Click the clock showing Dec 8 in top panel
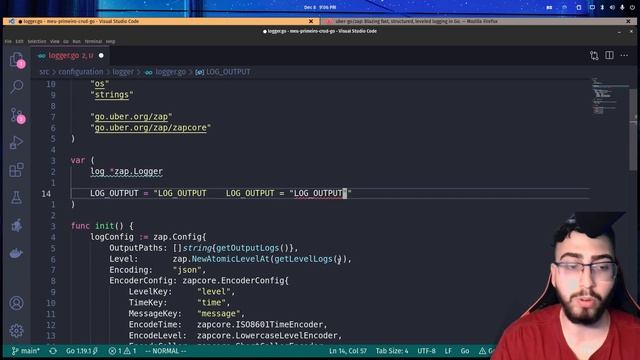 coord(320,7)
